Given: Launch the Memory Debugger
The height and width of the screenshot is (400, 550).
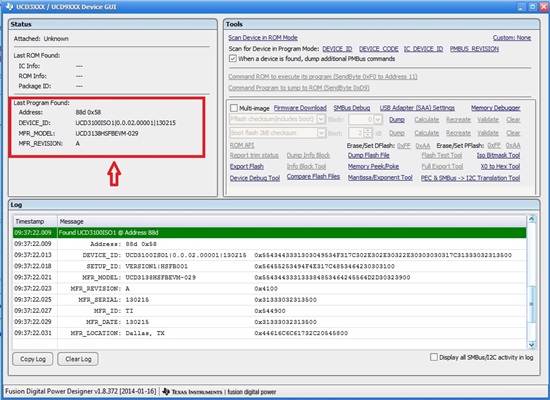Looking at the screenshot, I should click(495, 108).
